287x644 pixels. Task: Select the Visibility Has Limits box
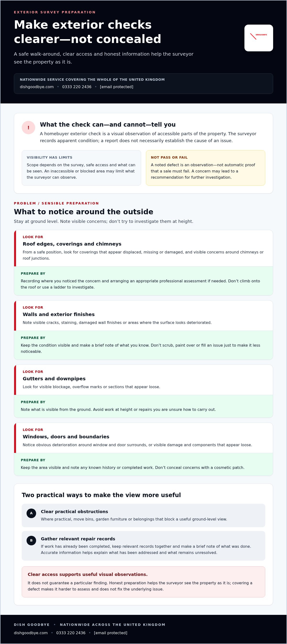(x=81, y=168)
